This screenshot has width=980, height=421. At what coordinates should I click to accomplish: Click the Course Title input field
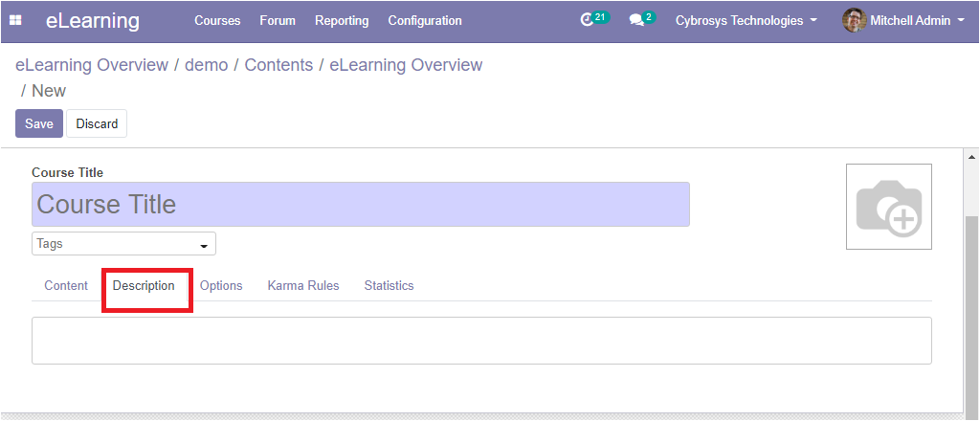pyautogui.click(x=361, y=204)
